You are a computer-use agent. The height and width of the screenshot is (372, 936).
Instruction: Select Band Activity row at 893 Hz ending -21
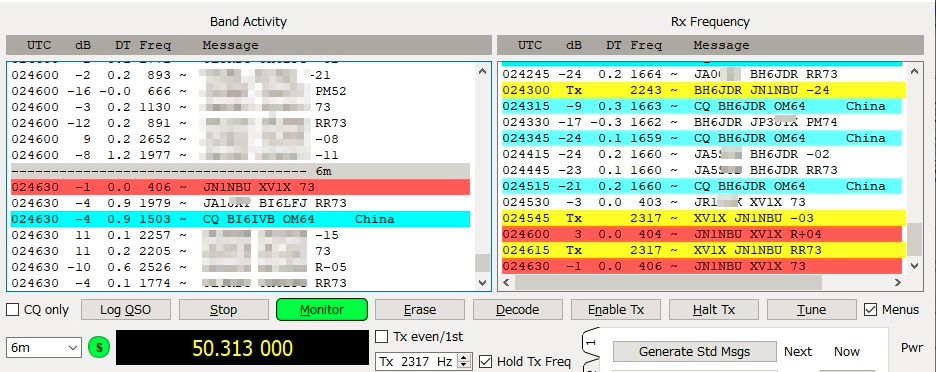click(241, 75)
